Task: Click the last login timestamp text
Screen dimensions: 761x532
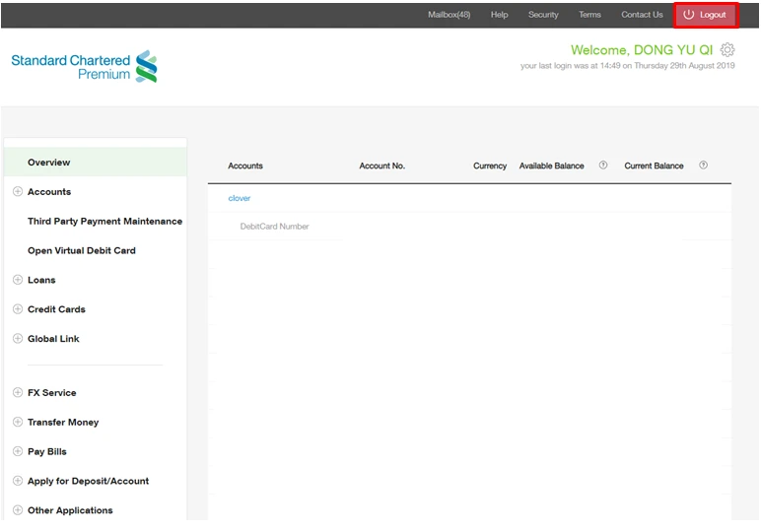Action: (x=628, y=65)
